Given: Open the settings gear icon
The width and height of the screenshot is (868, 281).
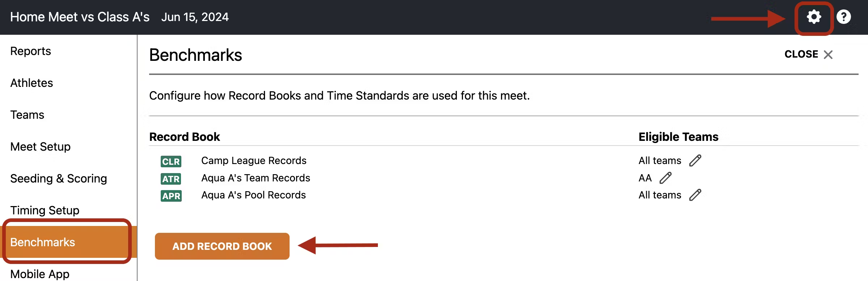Looking at the screenshot, I should pos(814,17).
